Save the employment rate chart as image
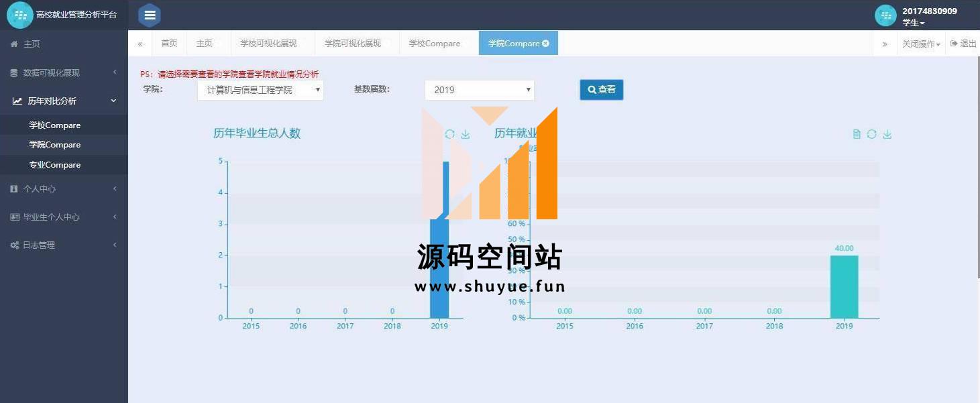980x403 pixels. pos(887,134)
